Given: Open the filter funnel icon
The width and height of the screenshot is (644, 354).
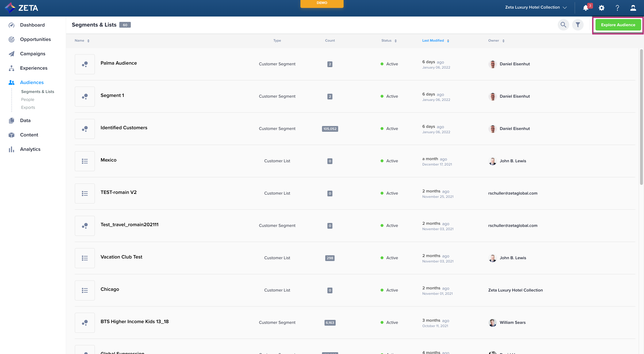Looking at the screenshot, I should (x=578, y=25).
